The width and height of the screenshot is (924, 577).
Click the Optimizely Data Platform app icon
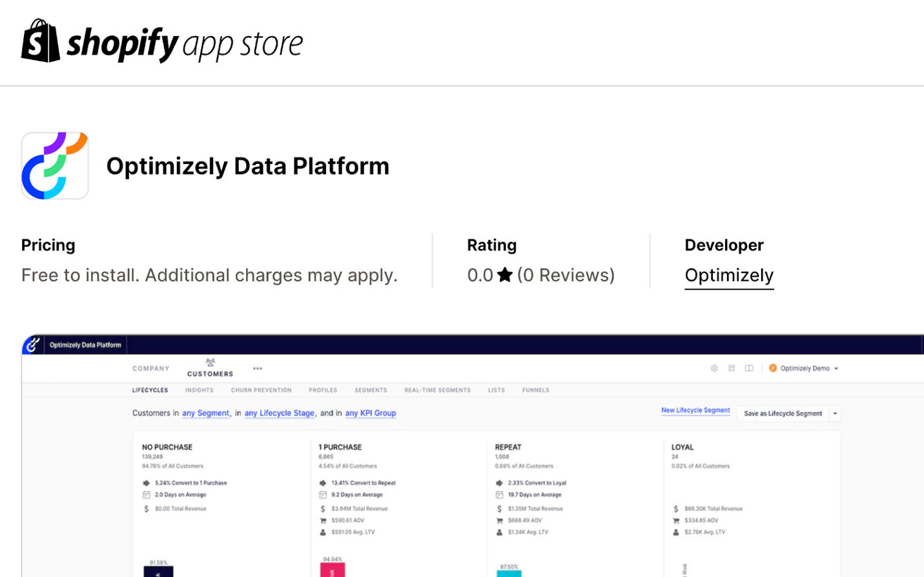coord(55,166)
